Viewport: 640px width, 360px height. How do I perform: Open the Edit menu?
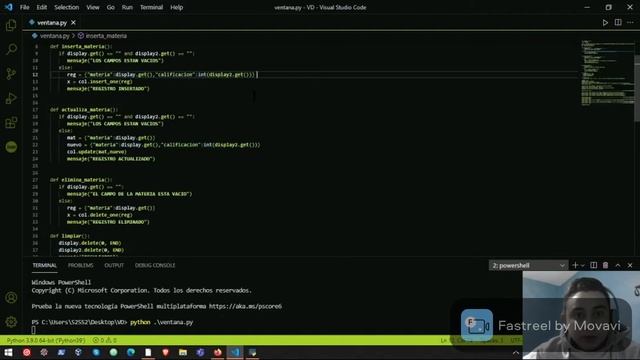point(42,7)
